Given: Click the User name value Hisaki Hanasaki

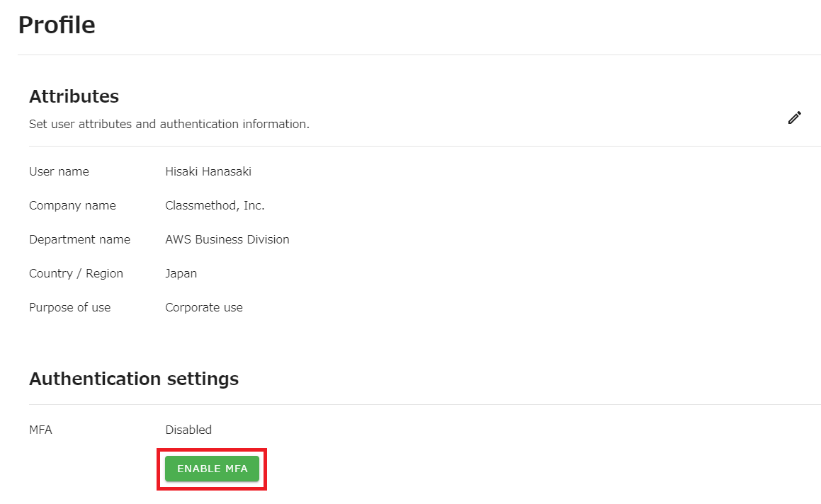Looking at the screenshot, I should (208, 171).
